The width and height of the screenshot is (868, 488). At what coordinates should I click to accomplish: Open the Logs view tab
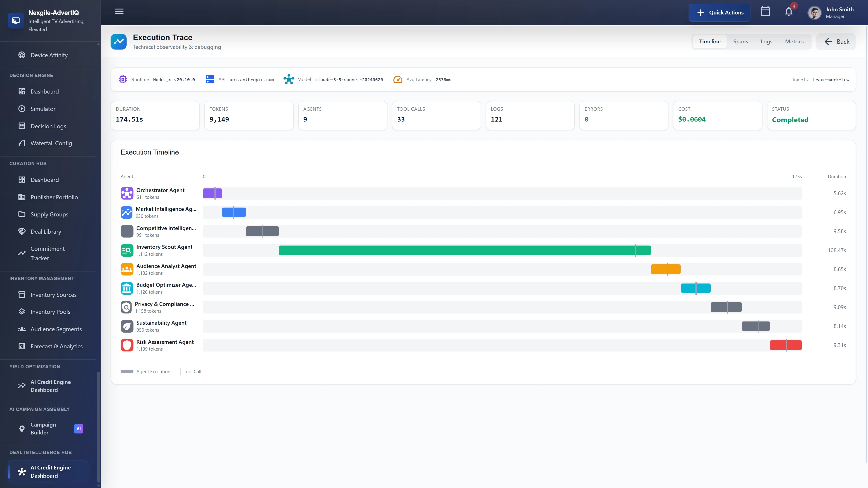(x=766, y=41)
